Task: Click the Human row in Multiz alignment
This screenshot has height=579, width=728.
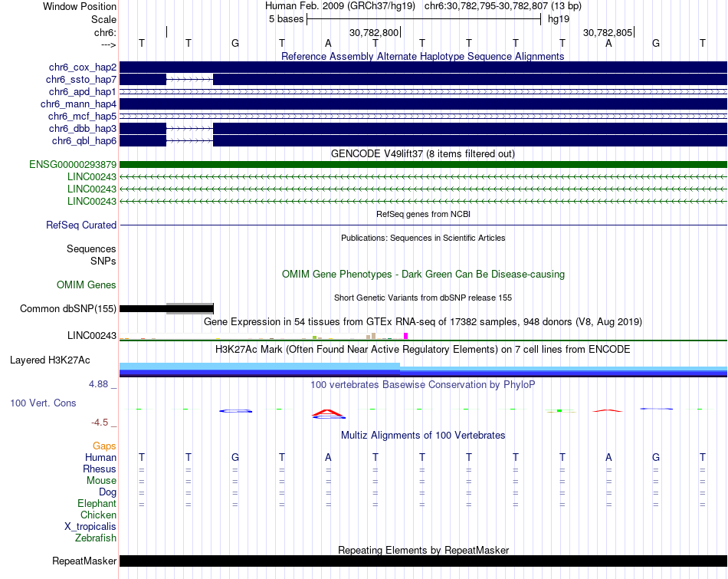Action: click(423, 457)
